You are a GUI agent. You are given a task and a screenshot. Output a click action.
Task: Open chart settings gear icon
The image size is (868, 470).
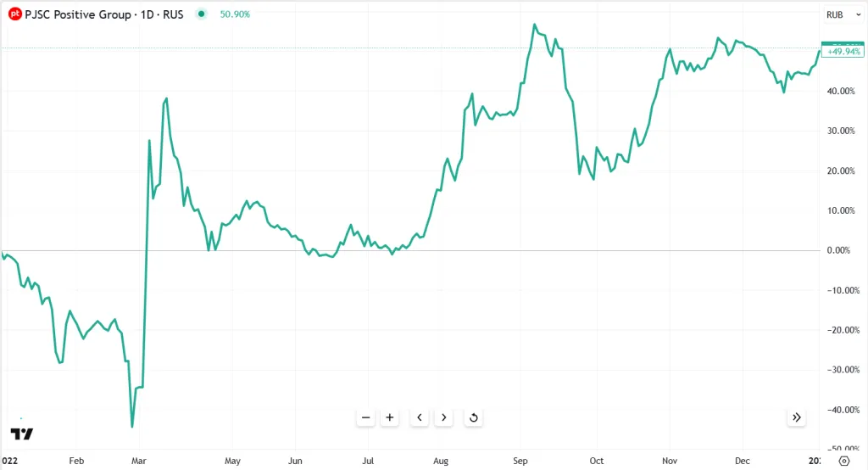pos(843,461)
